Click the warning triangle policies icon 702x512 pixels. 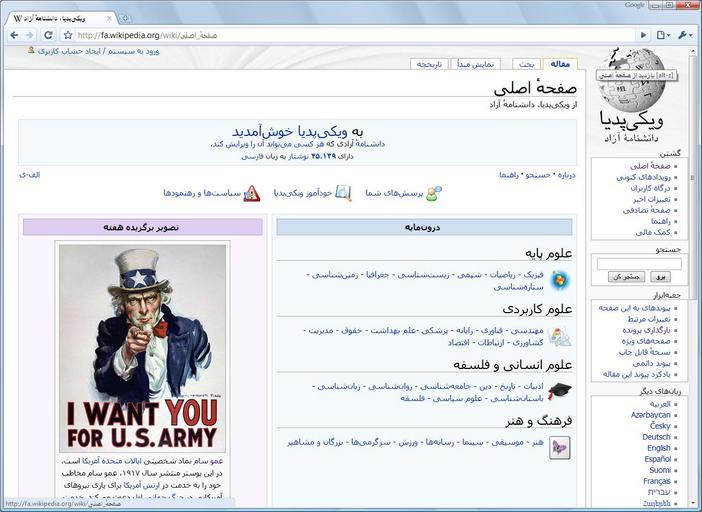(x=252, y=193)
